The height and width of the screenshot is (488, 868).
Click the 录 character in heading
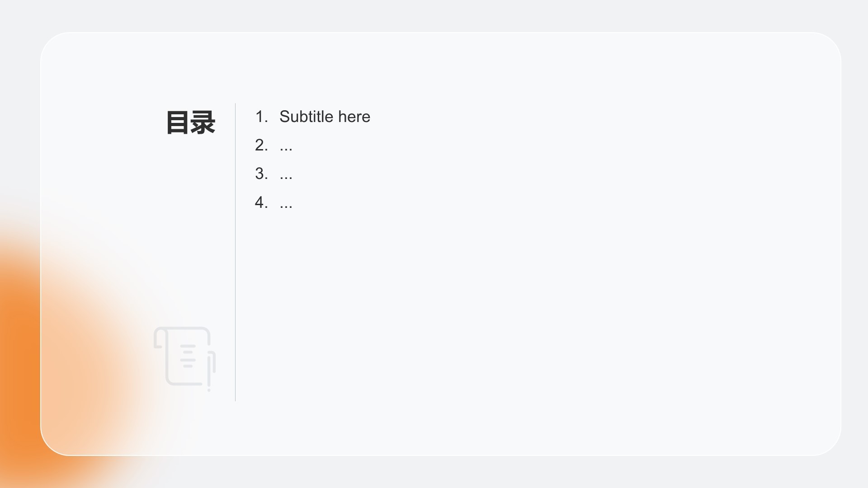pos(203,122)
